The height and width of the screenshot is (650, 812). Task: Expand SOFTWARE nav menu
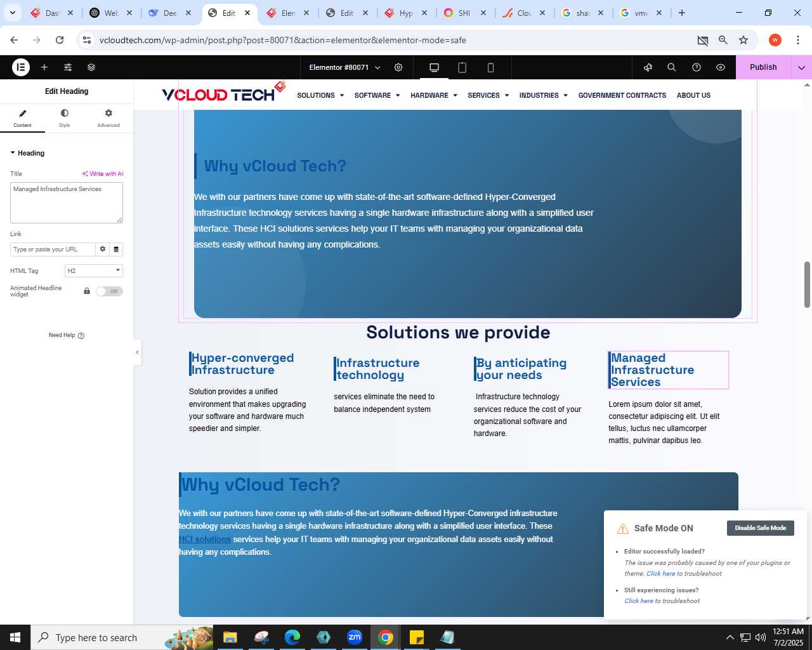click(x=377, y=95)
